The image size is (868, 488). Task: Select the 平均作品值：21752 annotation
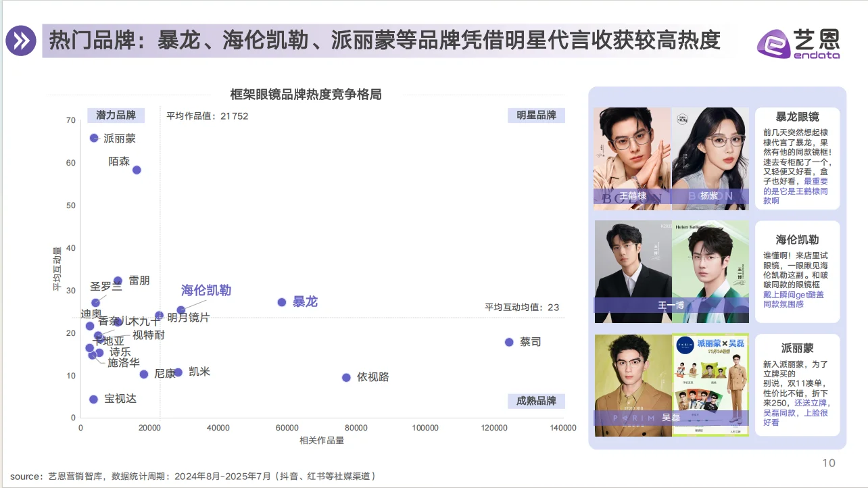(x=208, y=116)
